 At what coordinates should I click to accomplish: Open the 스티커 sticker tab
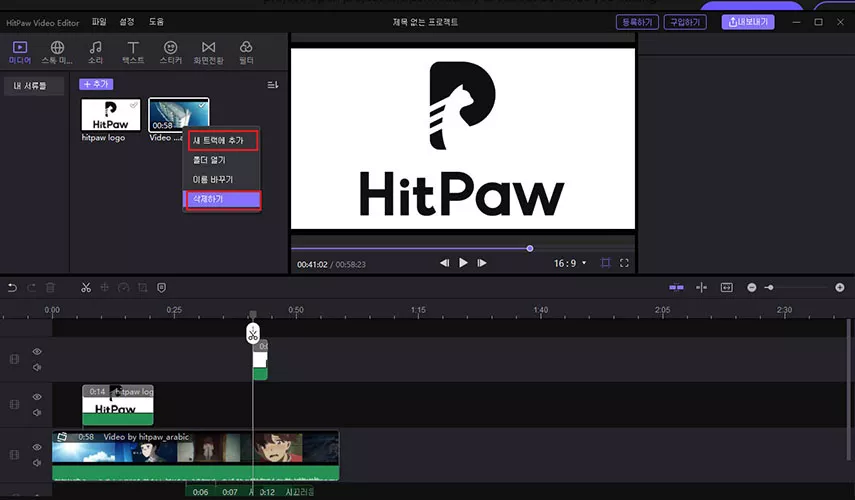click(x=171, y=52)
